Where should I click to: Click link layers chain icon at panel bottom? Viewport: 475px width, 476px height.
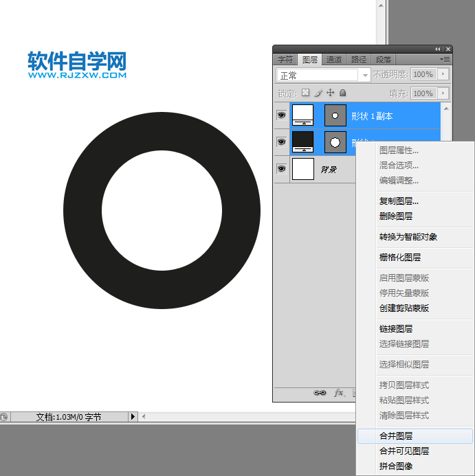pyautogui.click(x=320, y=393)
